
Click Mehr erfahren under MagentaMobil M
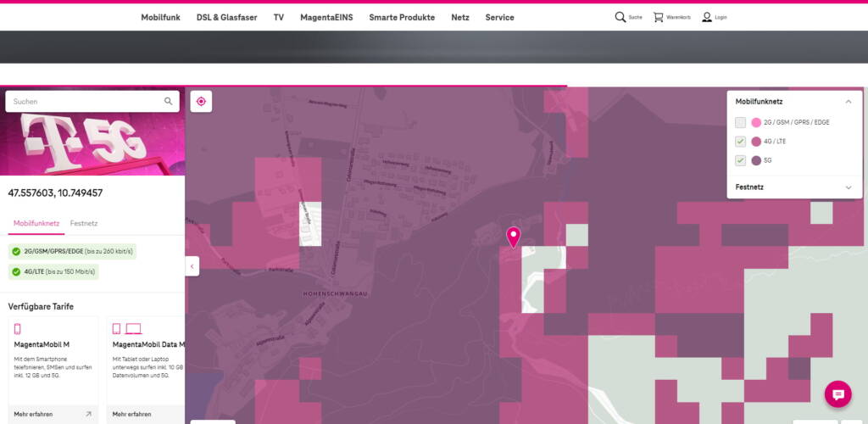[33, 414]
